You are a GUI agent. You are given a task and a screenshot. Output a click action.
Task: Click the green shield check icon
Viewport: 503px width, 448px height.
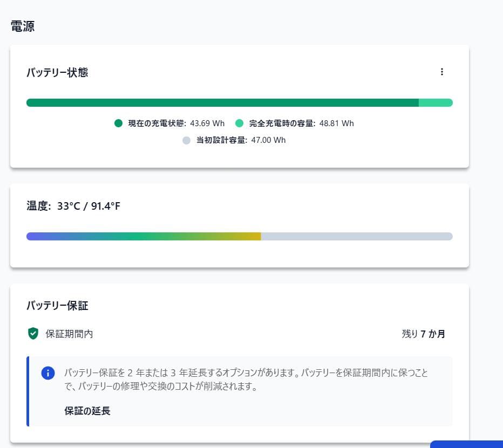[33, 334]
